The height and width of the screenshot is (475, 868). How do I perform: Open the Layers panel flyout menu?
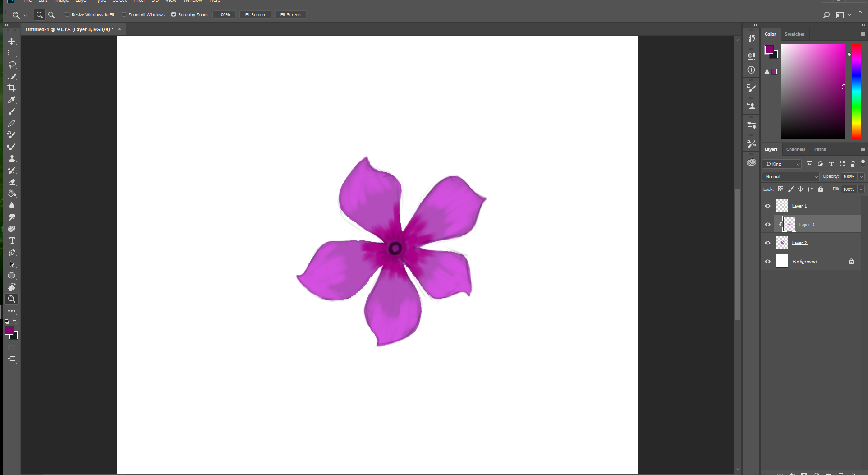tap(863, 149)
